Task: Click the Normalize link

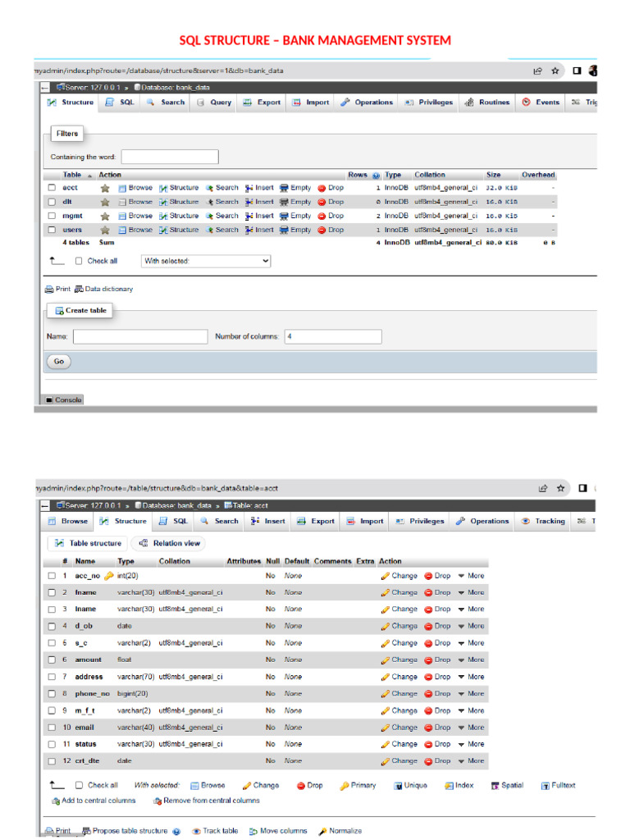Action: pyautogui.click(x=340, y=832)
